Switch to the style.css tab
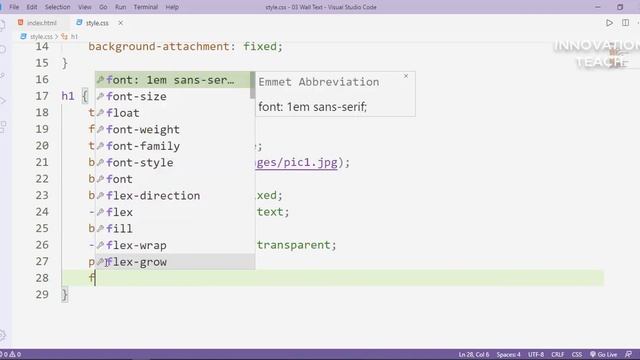Viewport: 640px width, 360px height. coord(97,23)
